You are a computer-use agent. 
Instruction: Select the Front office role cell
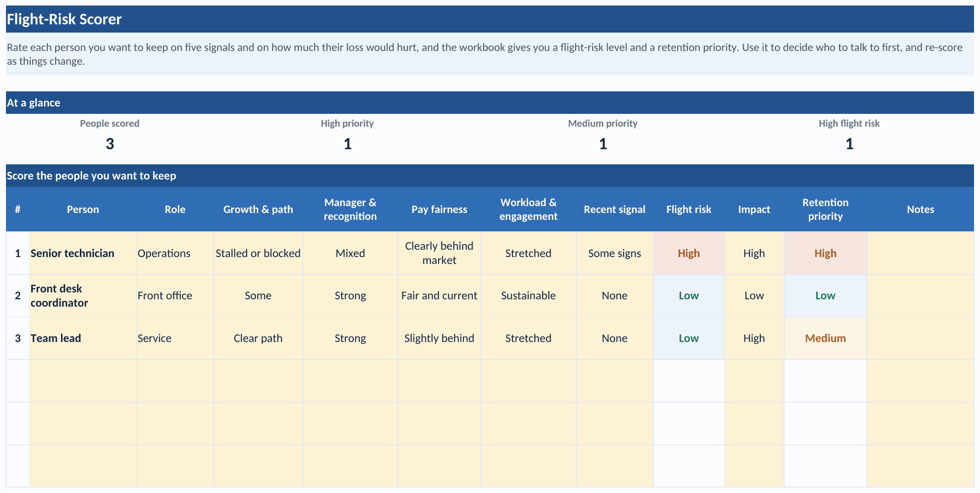point(175,296)
